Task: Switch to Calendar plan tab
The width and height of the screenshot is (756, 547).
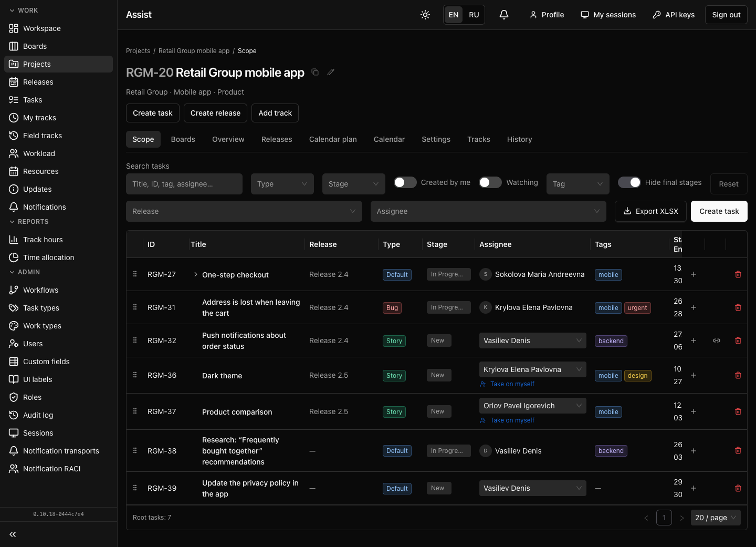Action: (x=333, y=139)
